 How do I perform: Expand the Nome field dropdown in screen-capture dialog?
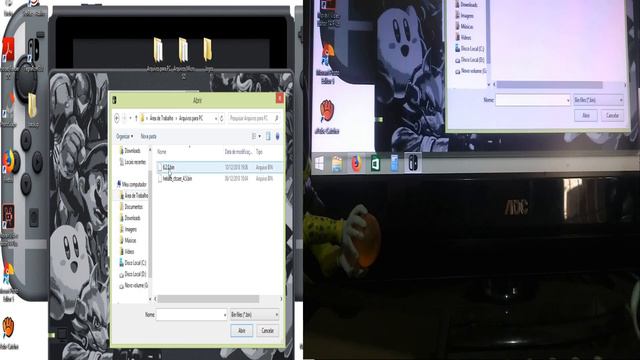coord(224,315)
